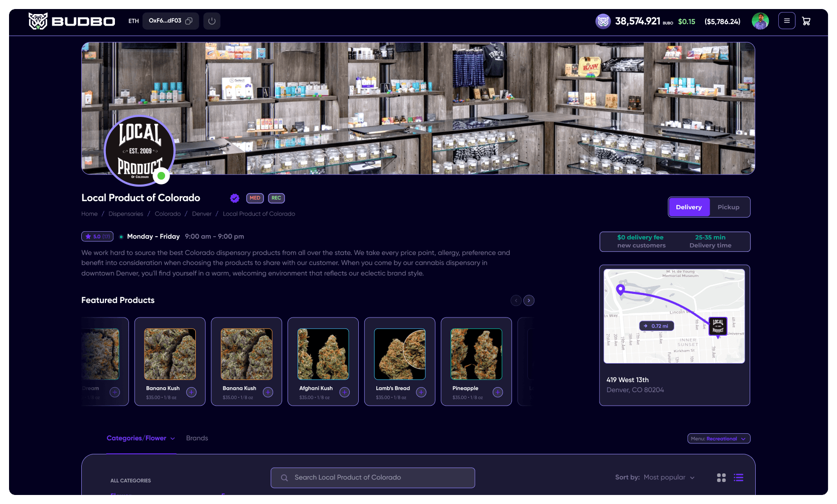Open the Sort by Most popular dropdown
Image resolution: width=837 pixels, height=504 pixels.
click(668, 477)
